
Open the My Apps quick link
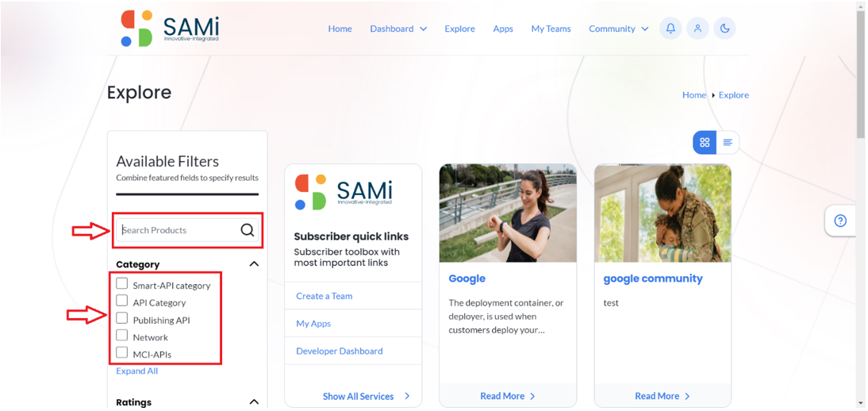(x=313, y=324)
